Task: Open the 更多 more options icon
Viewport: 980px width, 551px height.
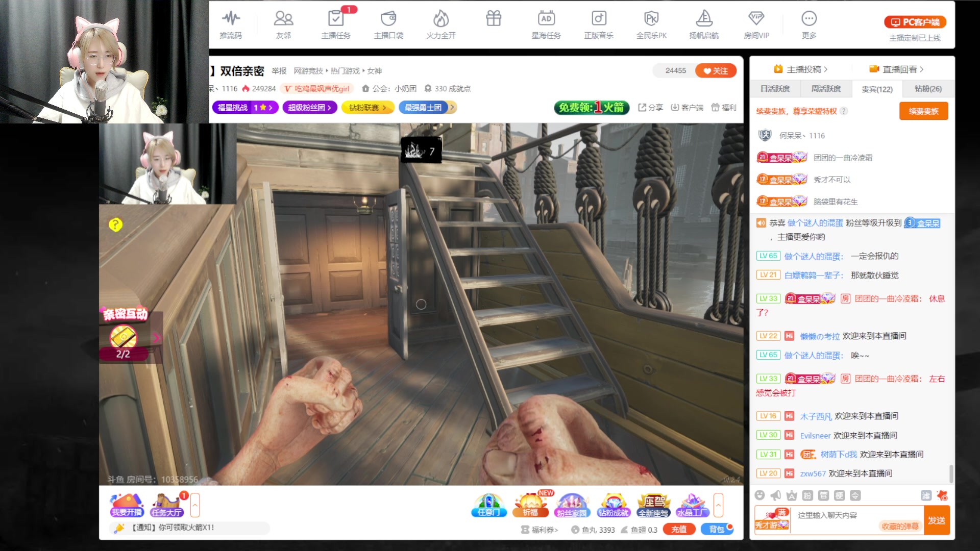Action: coord(809,24)
